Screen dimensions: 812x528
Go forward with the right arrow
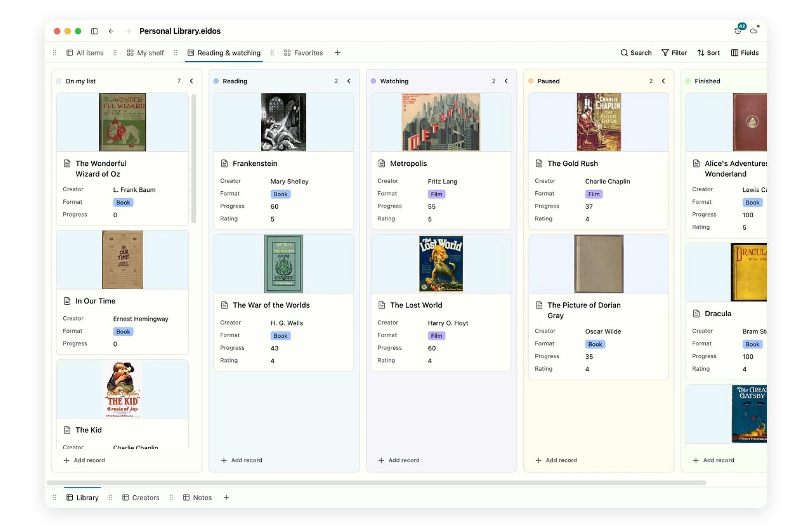tap(128, 31)
